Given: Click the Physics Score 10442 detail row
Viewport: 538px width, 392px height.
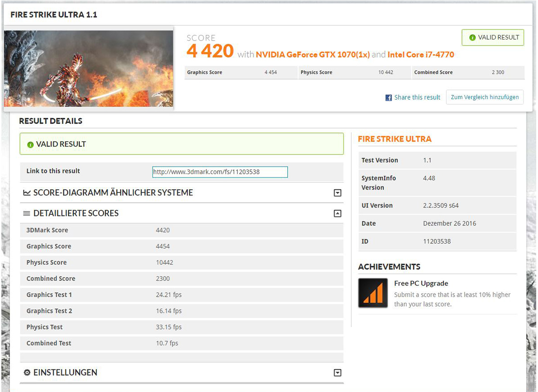Looking at the screenshot, I should [x=182, y=263].
